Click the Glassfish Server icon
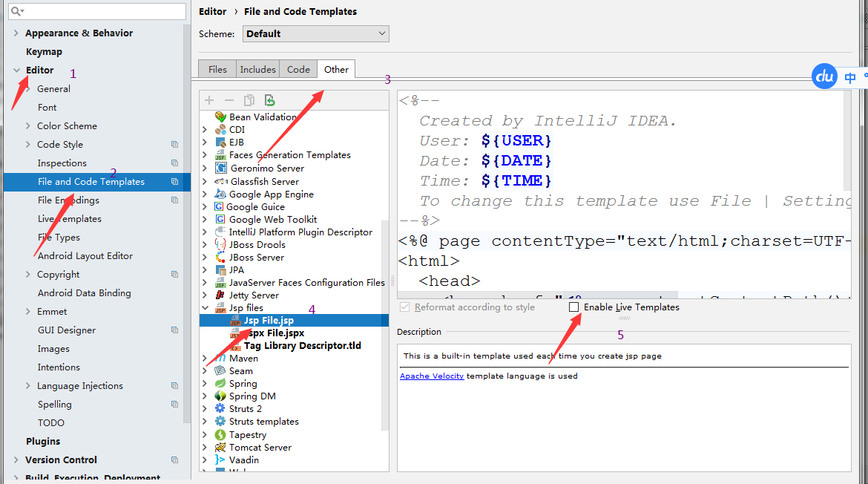The width and height of the screenshot is (868, 484). pos(221,181)
